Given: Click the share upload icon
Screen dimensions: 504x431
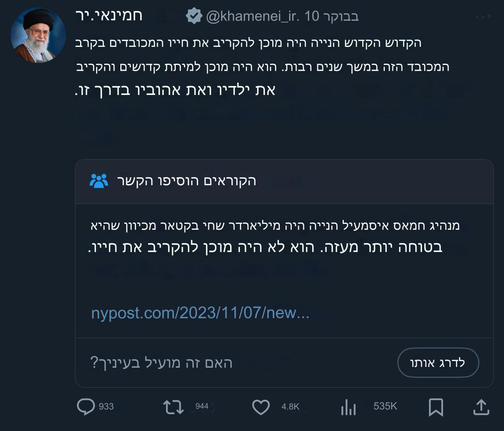Looking at the screenshot, I should click(x=481, y=407).
